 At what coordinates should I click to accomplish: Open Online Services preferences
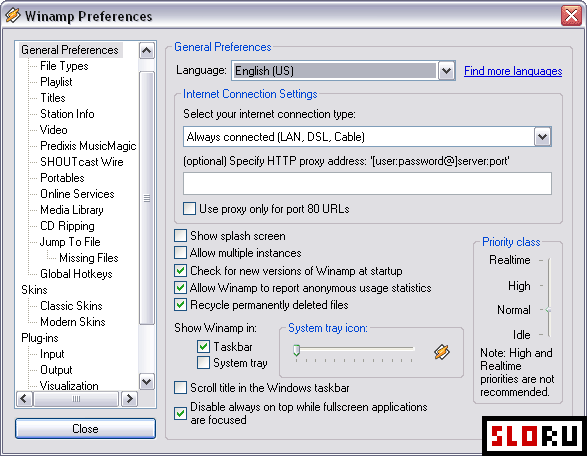(x=77, y=194)
